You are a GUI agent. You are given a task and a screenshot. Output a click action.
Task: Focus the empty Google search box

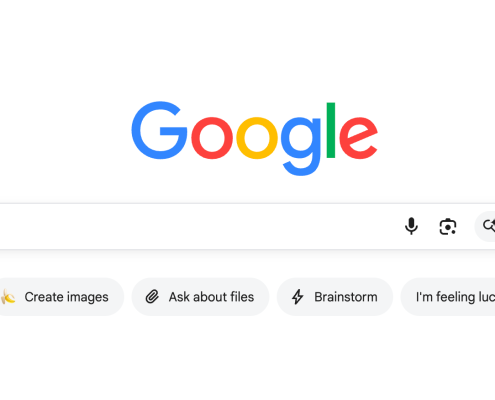[x=200, y=226]
